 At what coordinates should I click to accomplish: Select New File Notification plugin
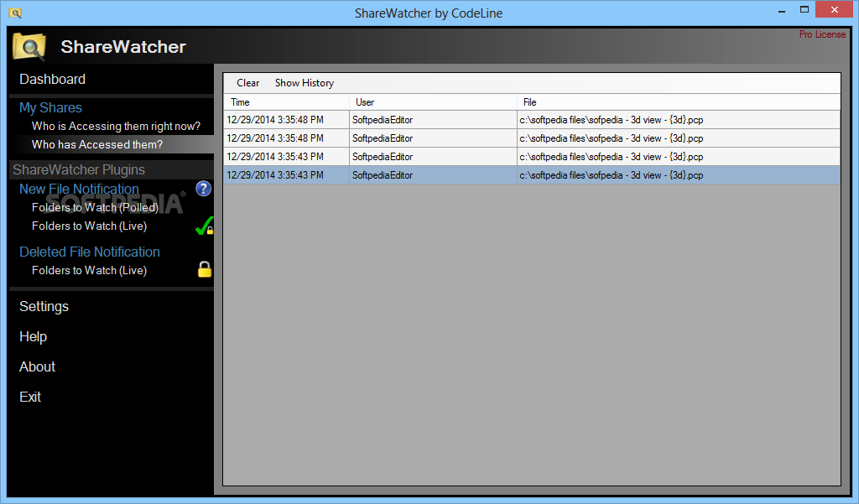79,189
